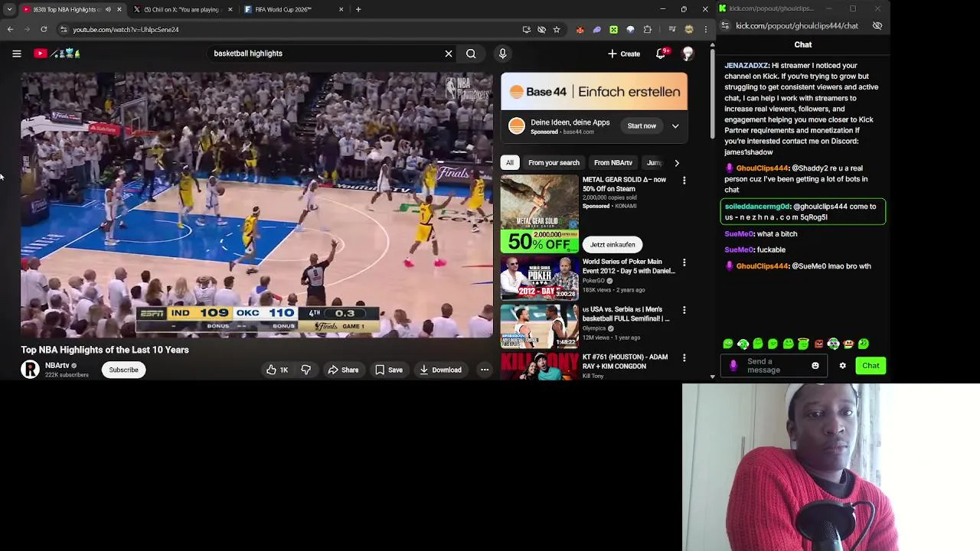Expand the Base44 ad chevron
Viewport: 980px width, 551px height.
click(675, 126)
